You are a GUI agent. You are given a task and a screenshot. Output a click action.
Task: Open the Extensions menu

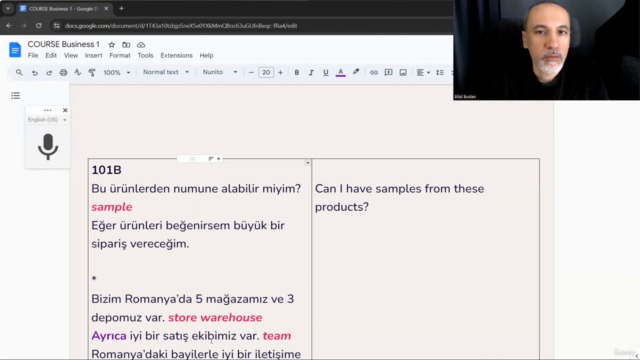[176, 56]
